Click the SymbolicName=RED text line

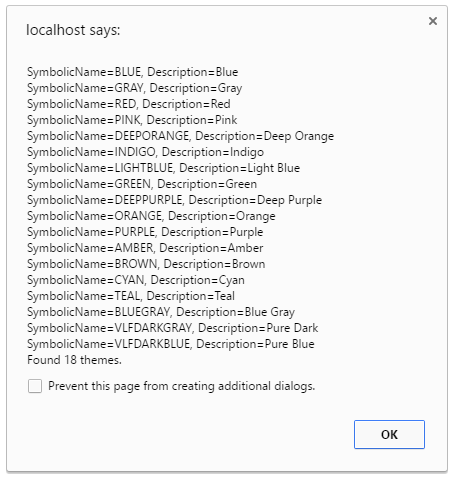[x=129, y=104]
